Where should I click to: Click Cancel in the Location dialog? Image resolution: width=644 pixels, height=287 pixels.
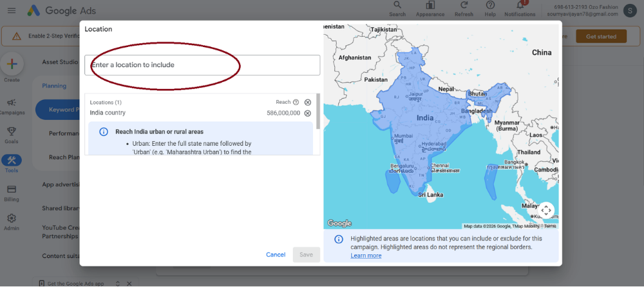276,255
